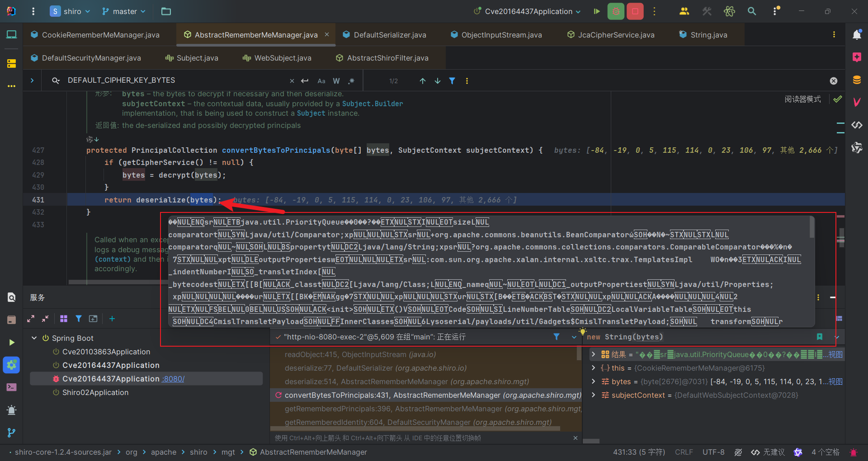Toggle the filter in Services toolbar

pos(79,319)
